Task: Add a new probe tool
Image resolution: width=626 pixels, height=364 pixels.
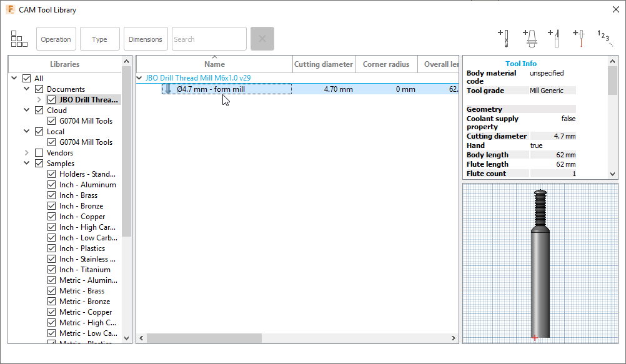Action: point(579,38)
